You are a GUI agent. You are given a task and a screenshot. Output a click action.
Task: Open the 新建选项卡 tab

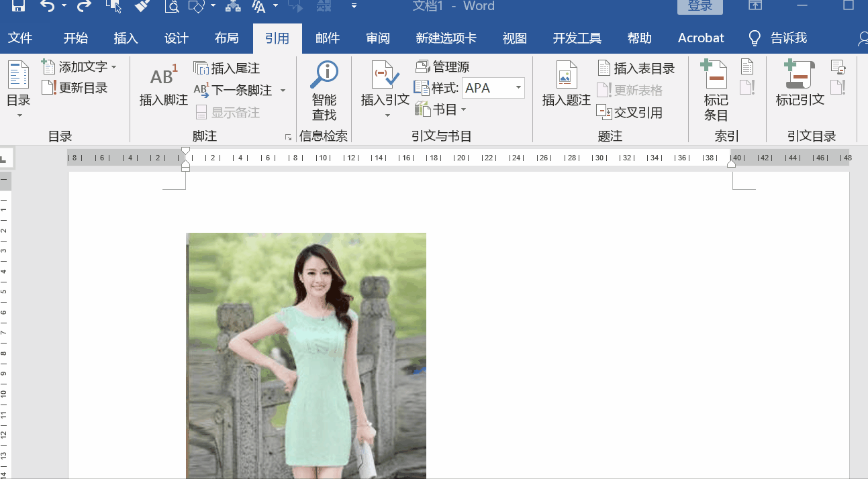[x=446, y=38]
